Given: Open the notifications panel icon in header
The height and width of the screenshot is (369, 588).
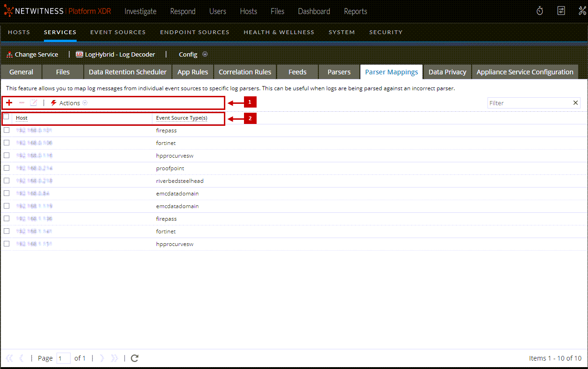Looking at the screenshot, I should click(x=561, y=11).
